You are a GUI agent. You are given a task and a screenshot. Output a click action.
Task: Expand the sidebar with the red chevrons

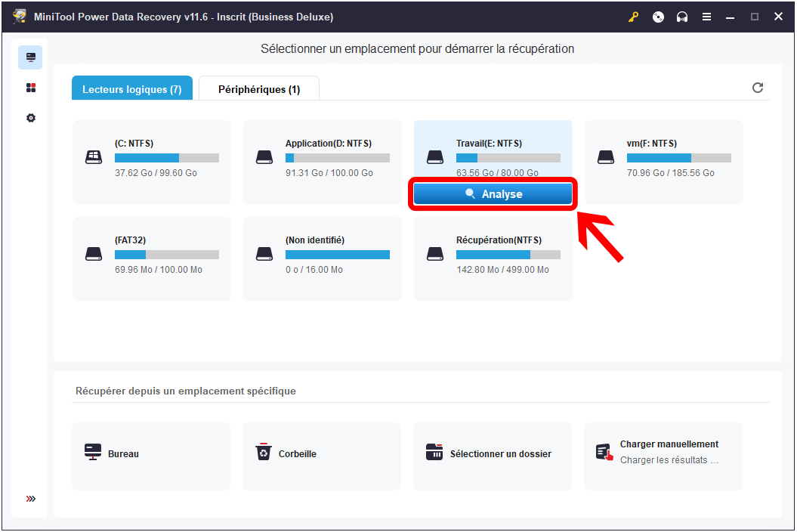tap(30, 499)
